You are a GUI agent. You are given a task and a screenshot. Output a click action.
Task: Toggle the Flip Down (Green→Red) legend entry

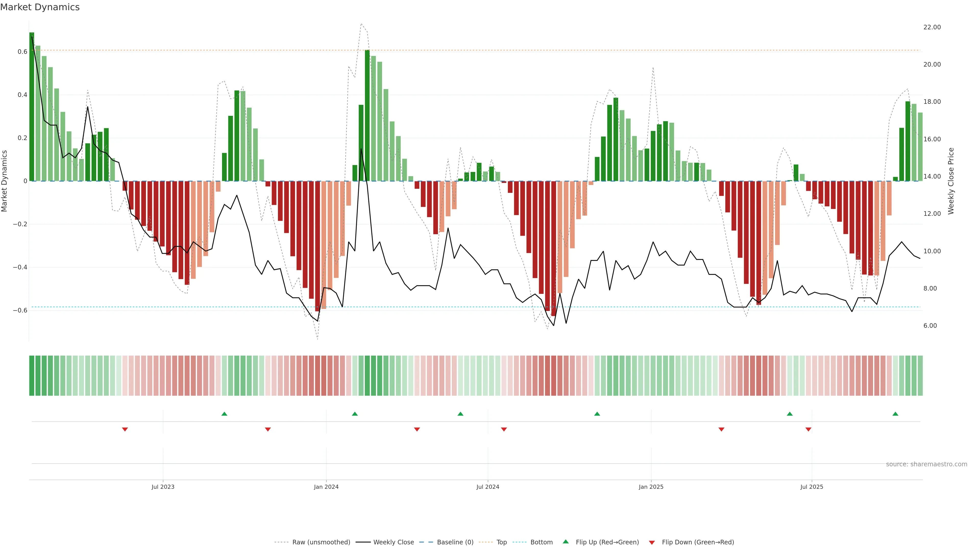coord(698,542)
